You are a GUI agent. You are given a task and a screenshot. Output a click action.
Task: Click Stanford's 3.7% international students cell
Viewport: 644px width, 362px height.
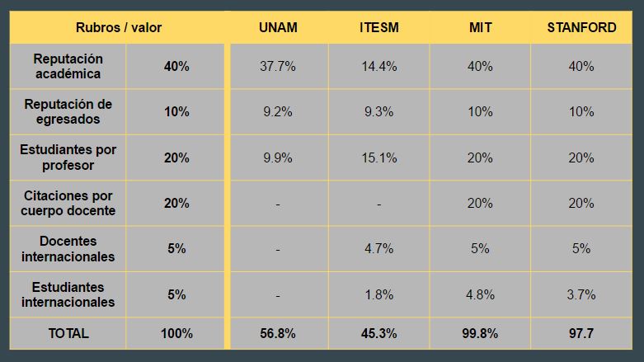click(581, 294)
